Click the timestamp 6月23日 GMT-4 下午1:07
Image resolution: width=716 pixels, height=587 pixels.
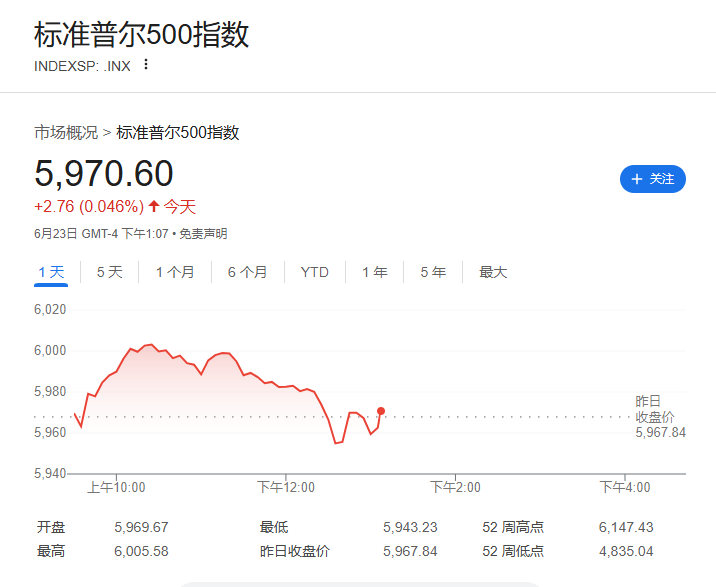(x=101, y=234)
